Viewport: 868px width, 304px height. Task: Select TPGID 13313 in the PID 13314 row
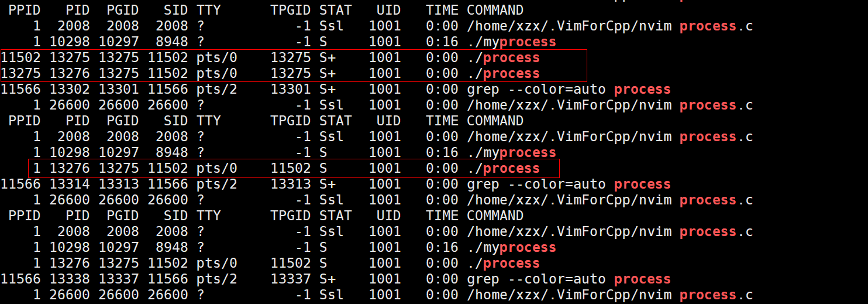point(291,184)
